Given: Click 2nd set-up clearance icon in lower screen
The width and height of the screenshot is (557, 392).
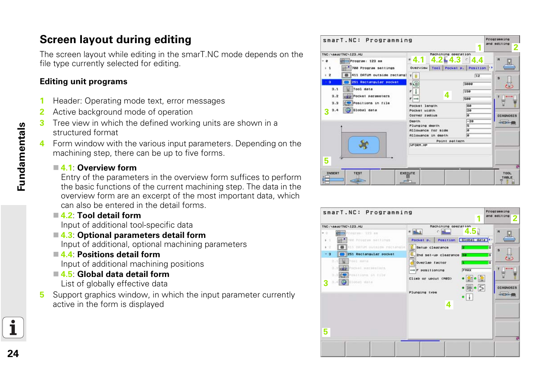Looking at the screenshot, I should [x=413, y=255].
